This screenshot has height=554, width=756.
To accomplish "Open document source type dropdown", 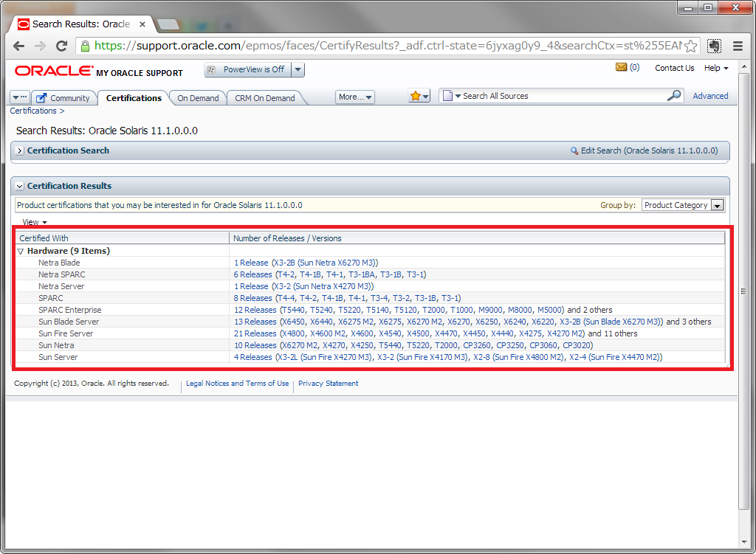I will coord(452,96).
